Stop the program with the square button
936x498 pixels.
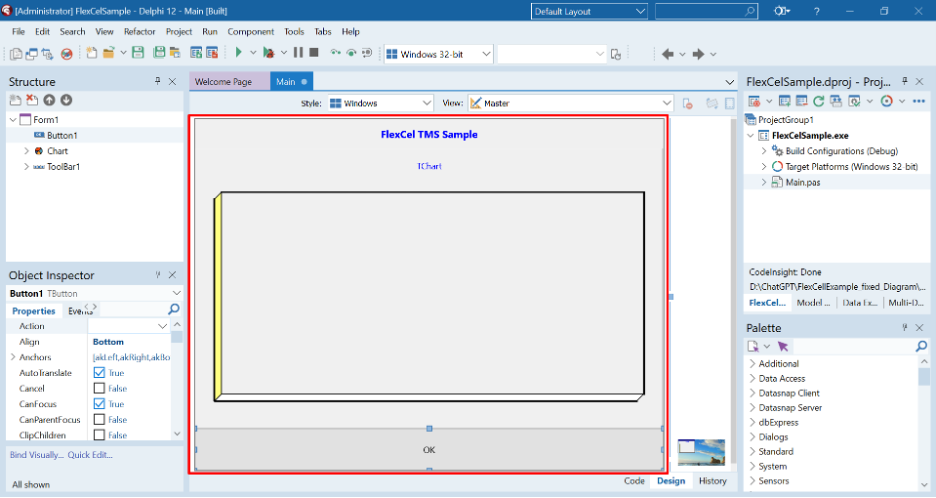[314, 53]
